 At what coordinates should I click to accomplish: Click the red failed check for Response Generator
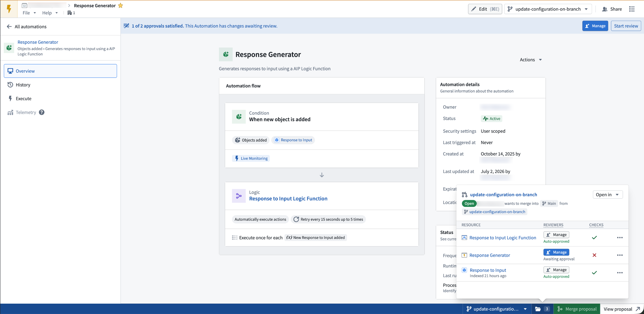[595, 255]
